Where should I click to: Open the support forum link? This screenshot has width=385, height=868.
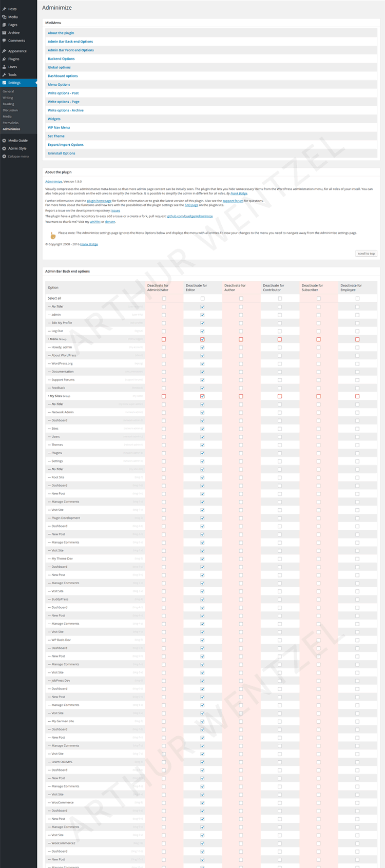pos(233,201)
